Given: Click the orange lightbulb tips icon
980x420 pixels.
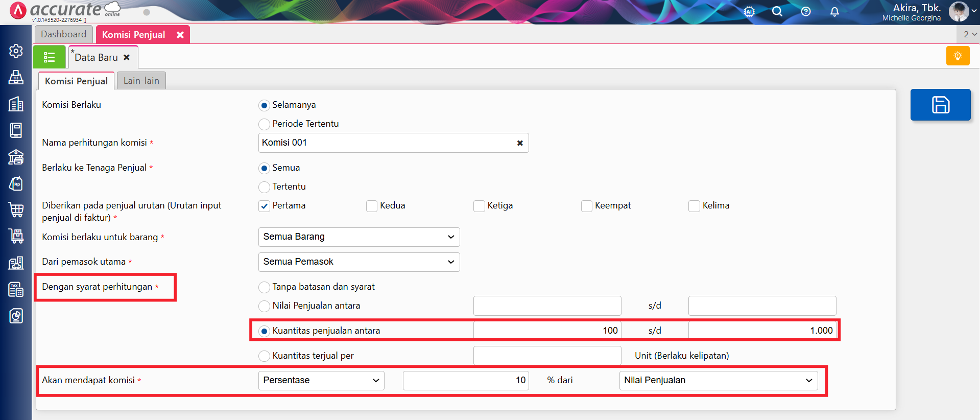Looking at the screenshot, I should (x=958, y=56).
